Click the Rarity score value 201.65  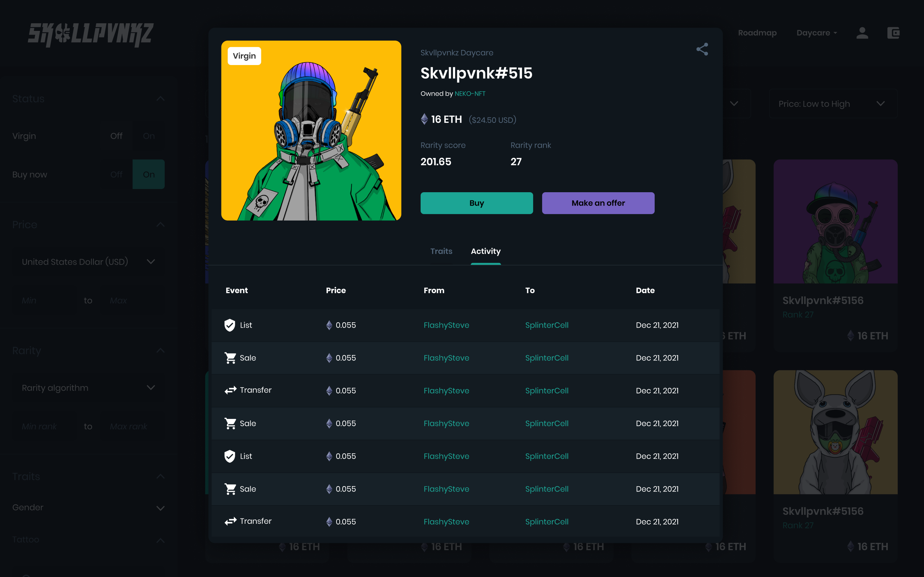436,162
